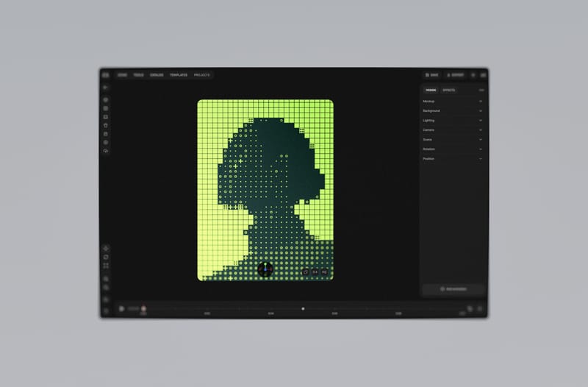Switch to the Effects tab

448,90
